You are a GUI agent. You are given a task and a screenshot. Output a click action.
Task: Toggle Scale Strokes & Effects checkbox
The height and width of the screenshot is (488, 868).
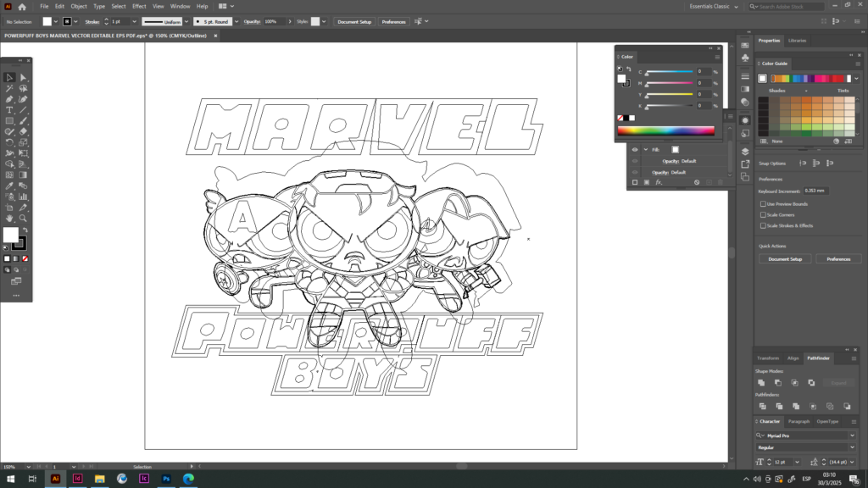click(x=763, y=225)
